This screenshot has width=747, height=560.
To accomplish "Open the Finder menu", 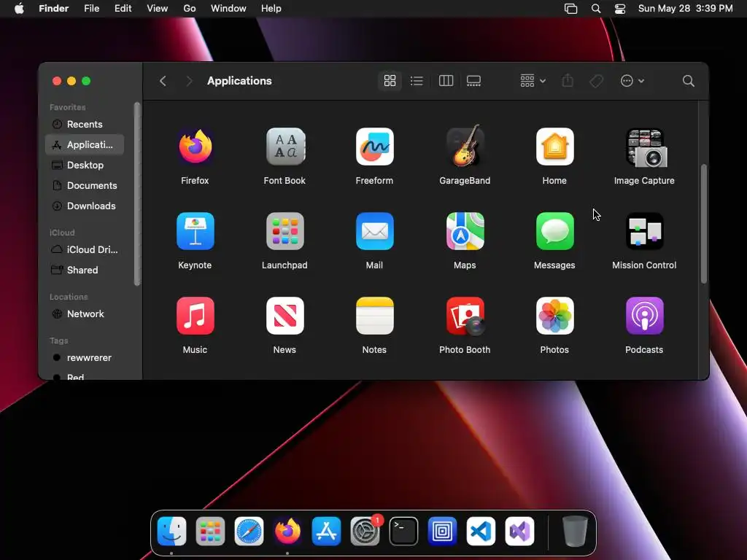I will pyautogui.click(x=54, y=8).
